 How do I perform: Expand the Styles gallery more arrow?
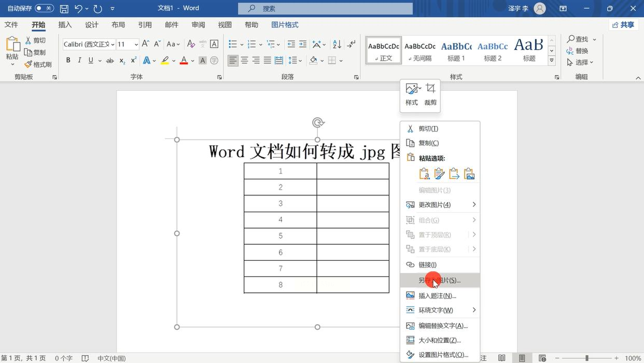552,61
